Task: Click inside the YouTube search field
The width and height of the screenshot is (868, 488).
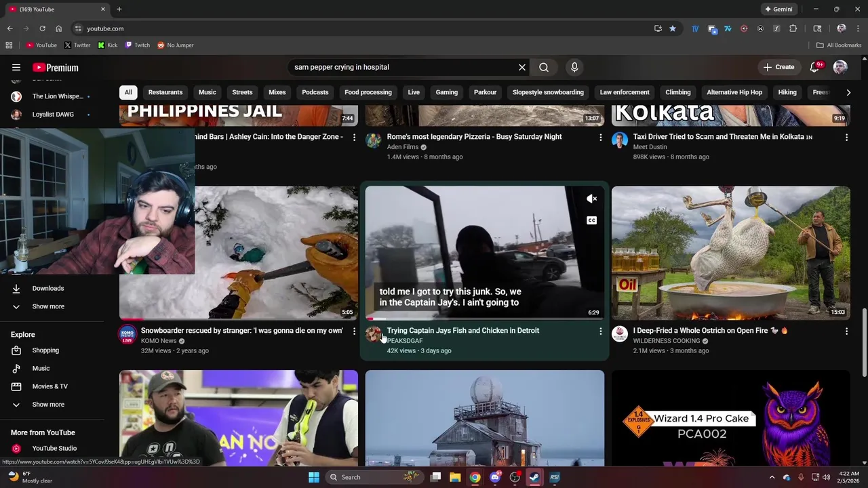Action: point(404,67)
